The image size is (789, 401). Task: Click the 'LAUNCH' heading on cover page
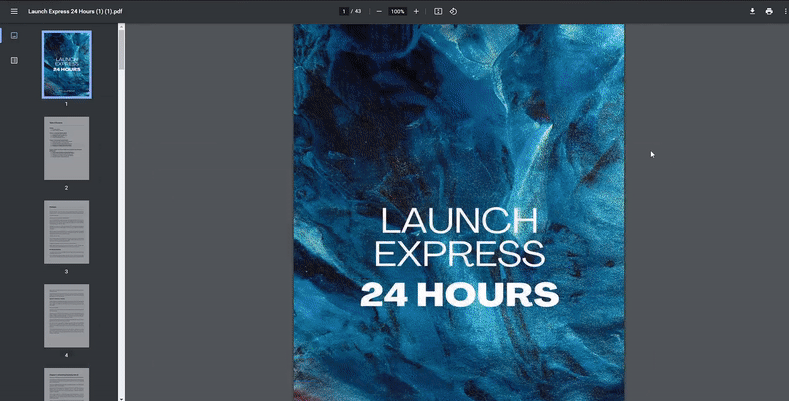pos(459,220)
